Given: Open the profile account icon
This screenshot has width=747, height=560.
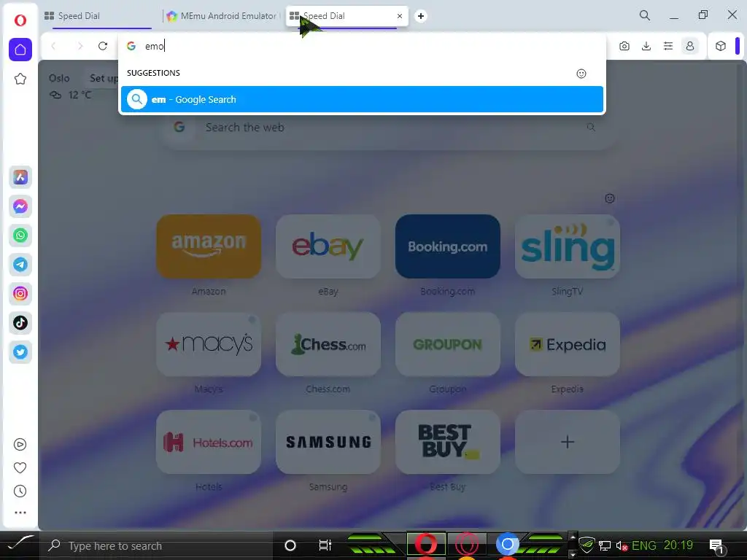Looking at the screenshot, I should 690,46.
